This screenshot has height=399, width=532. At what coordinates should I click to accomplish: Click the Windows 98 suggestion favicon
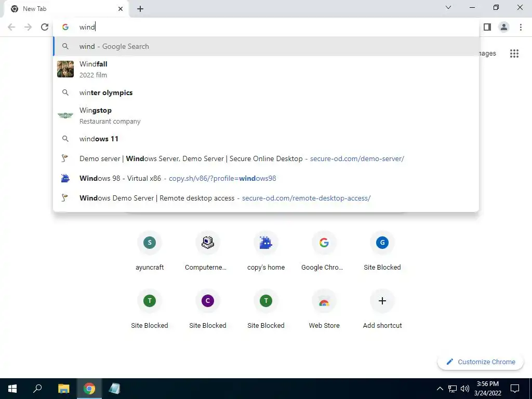[65, 178]
